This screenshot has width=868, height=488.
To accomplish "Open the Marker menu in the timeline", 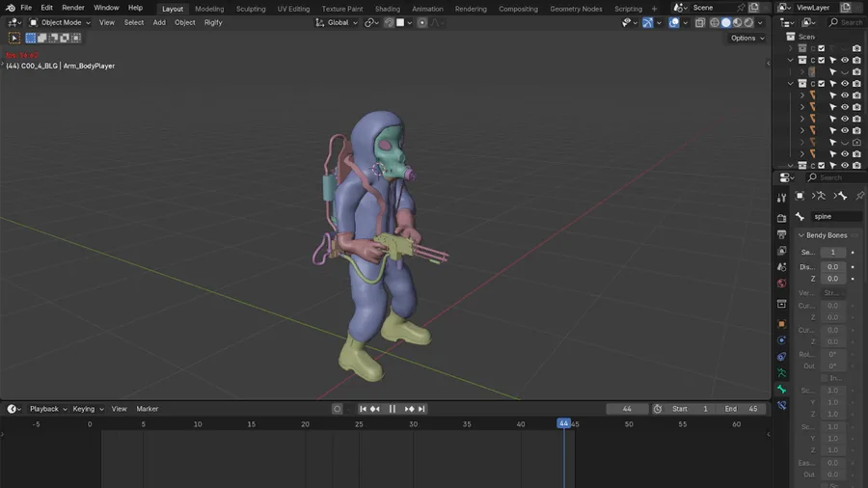I will (x=148, y=409).
